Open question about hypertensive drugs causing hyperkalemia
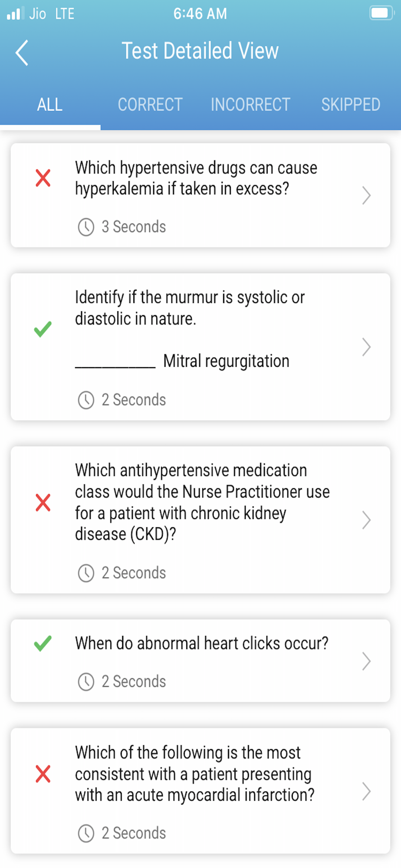 (196, 178)
